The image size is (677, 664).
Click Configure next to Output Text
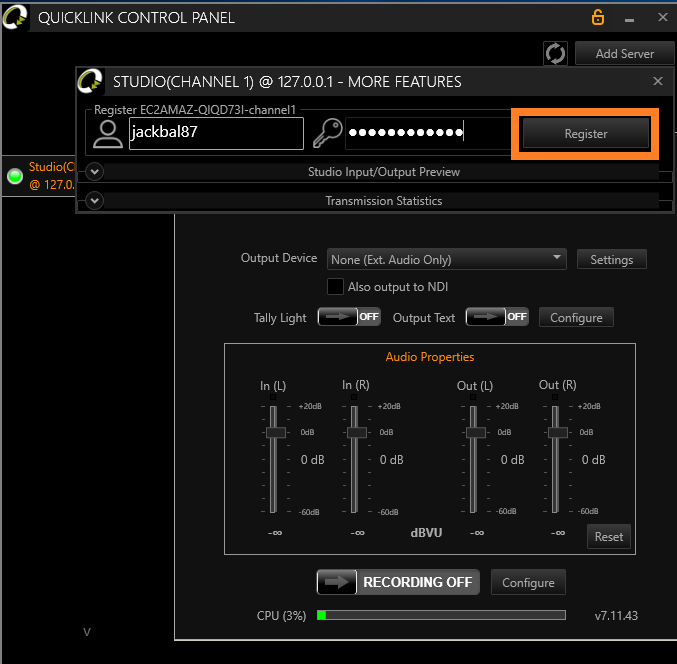(576, 318)
